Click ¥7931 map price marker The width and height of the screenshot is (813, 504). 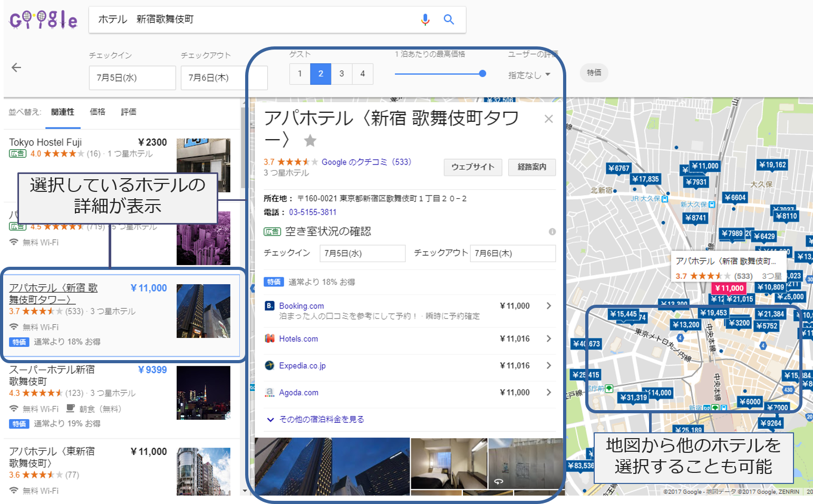click(x=696, y=182)
